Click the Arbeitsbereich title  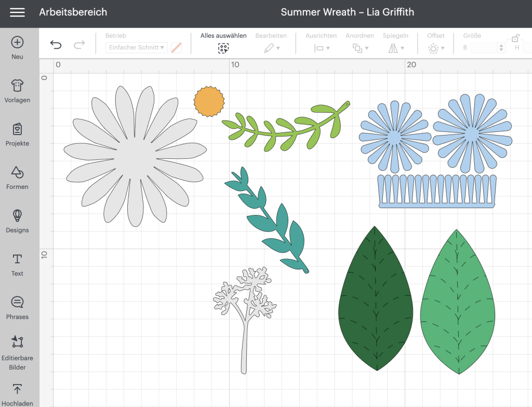click(x=73, y=12)
